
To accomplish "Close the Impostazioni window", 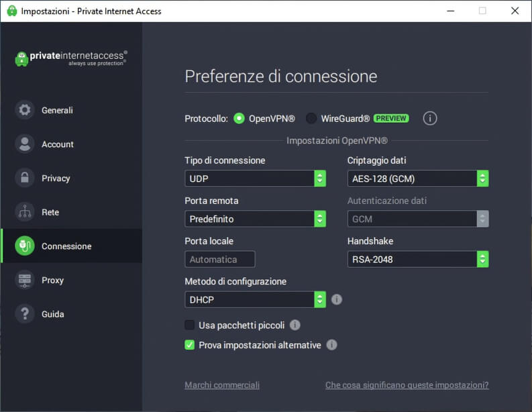I will pyautogui.click(x=515, y=11).
